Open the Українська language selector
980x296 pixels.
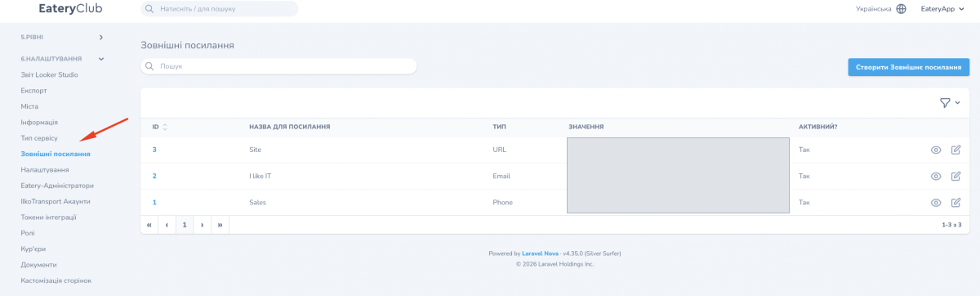point(880,9)
